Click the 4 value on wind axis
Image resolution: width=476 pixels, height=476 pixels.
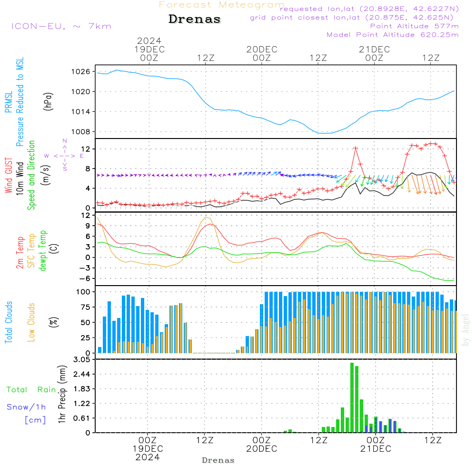88,188
